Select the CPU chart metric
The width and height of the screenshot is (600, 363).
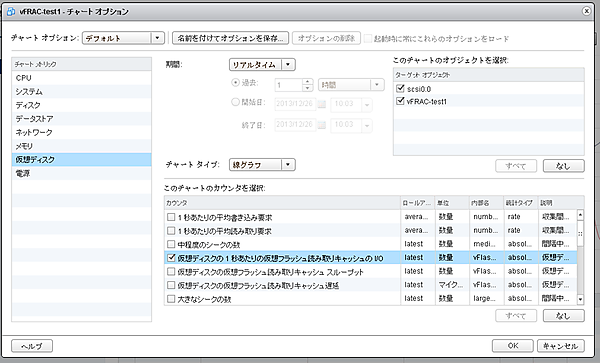[x=82, y=78]
